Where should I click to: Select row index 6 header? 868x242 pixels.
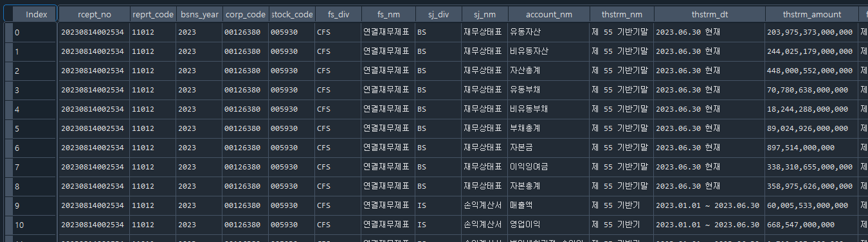click(35, 148)
